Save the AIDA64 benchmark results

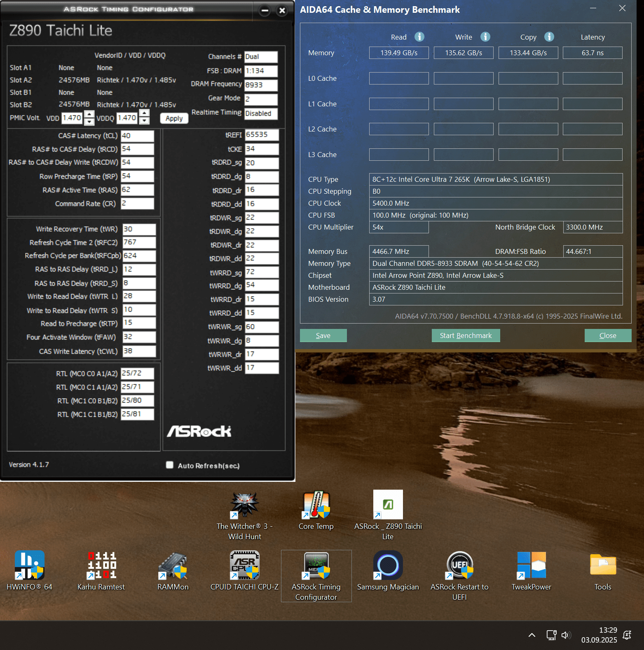click(x=323, y=336)
